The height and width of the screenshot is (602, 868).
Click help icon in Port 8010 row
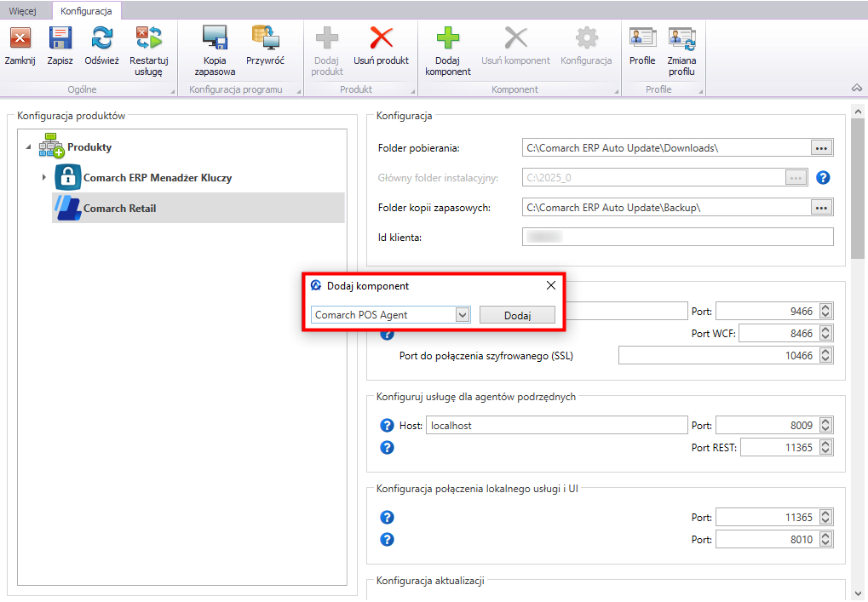387,540
